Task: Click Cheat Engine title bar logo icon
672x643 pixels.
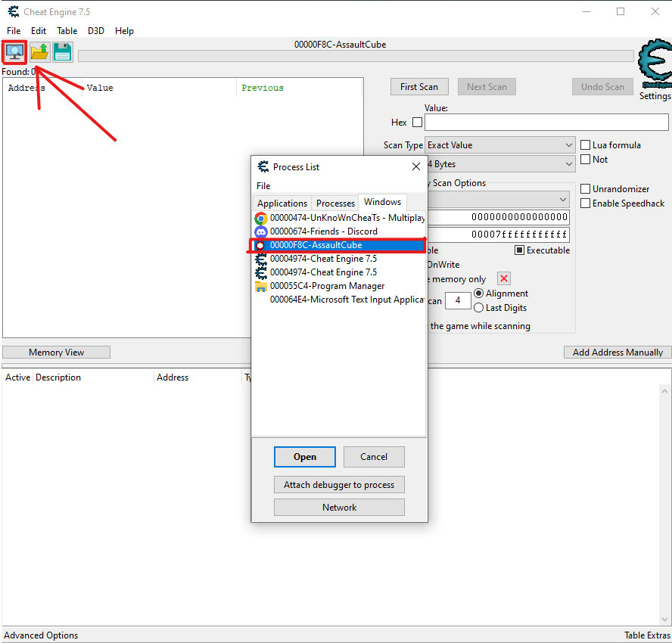Action: point(14,11)
